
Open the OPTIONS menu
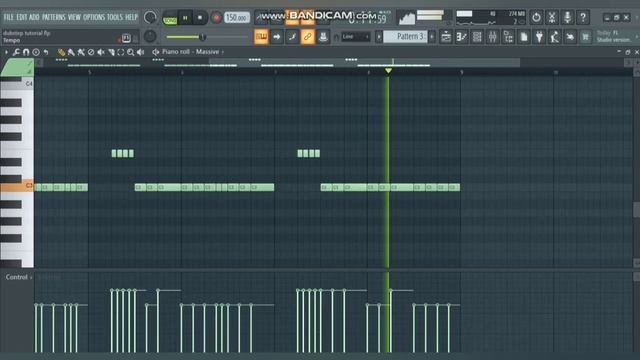(94, 17)
